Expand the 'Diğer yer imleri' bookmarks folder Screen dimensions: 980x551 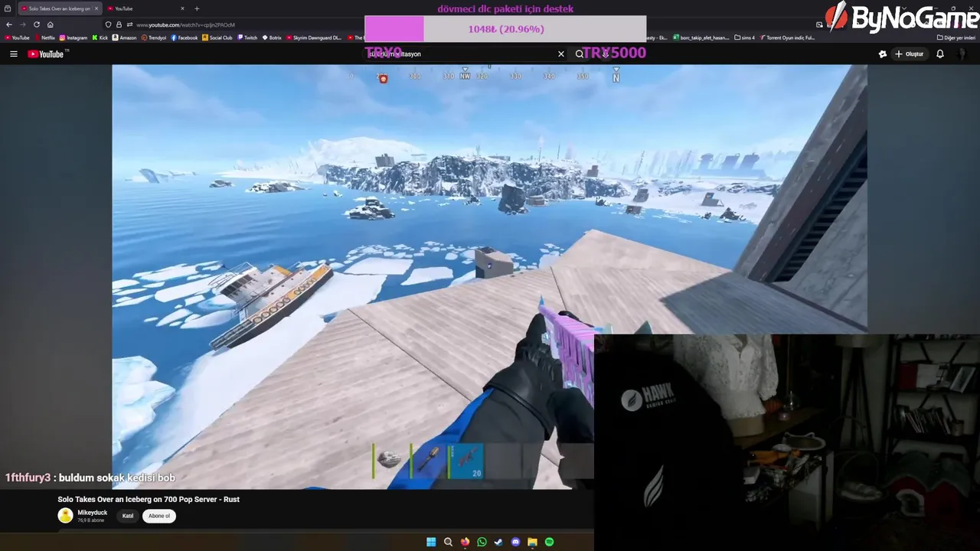click(x=956, y=37)
